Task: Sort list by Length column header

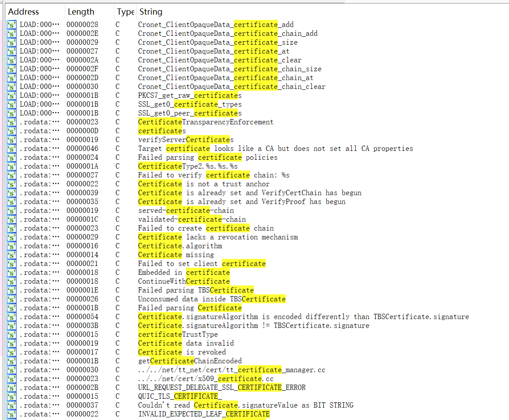Action: (x=81, y=12)
